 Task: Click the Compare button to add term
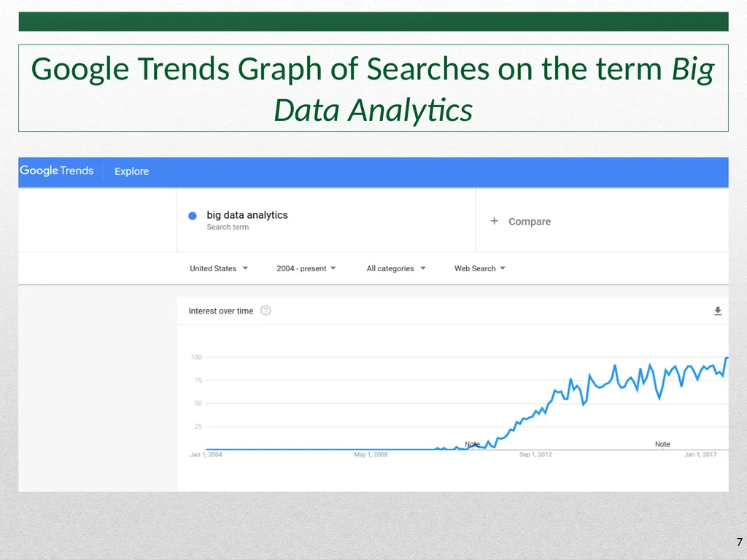point(520,222)
